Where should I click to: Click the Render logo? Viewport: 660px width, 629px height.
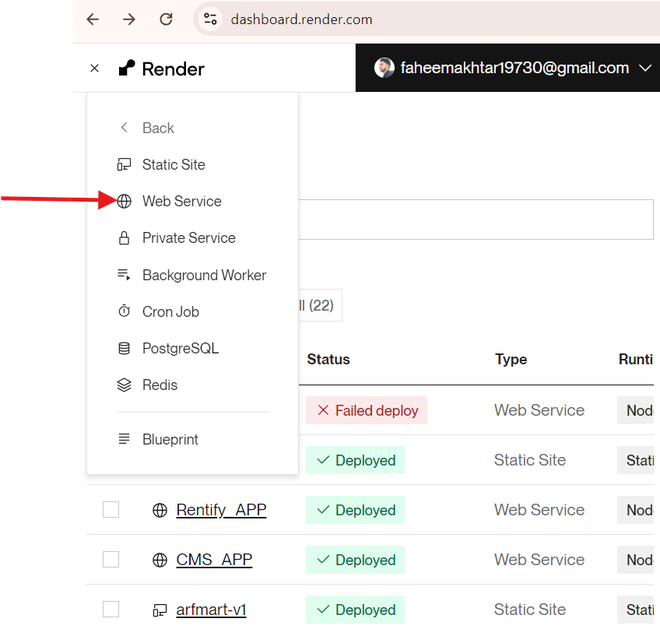point(162,69)
